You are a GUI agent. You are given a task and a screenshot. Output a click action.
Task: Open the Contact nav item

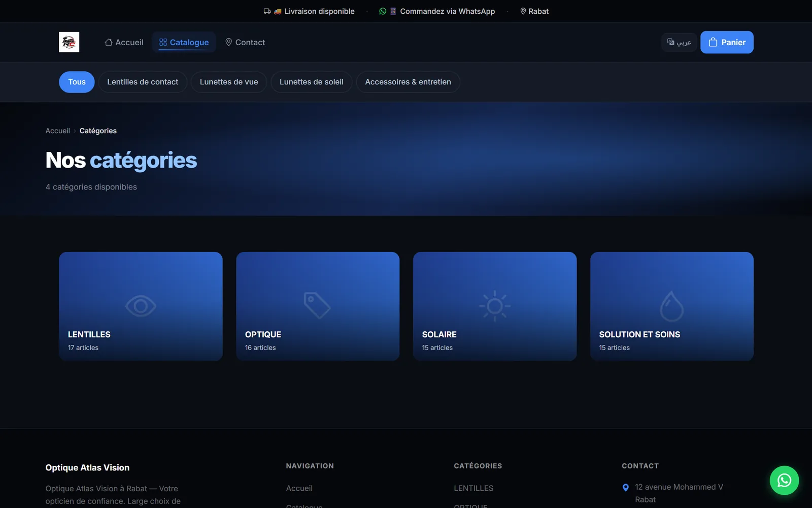click(x=245, y=42)
